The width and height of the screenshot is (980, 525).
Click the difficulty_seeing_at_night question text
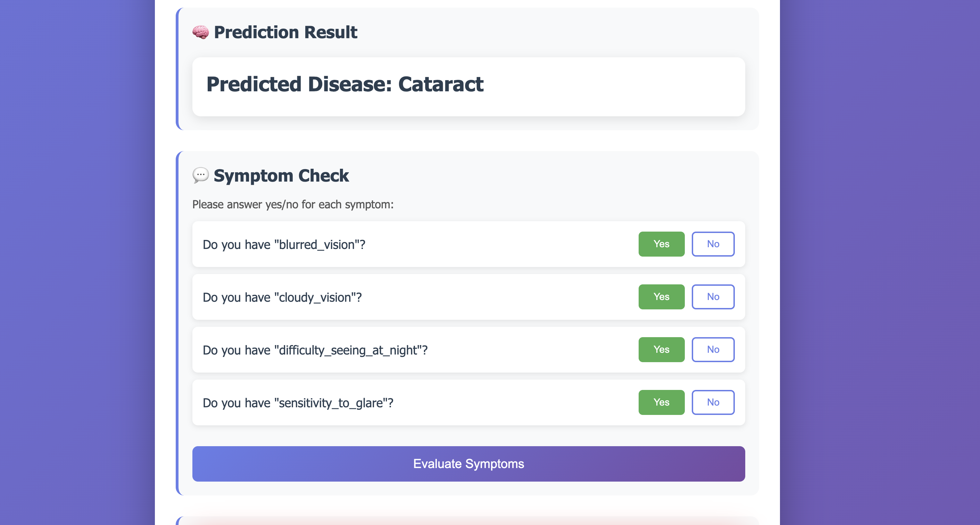pos(315,350)
